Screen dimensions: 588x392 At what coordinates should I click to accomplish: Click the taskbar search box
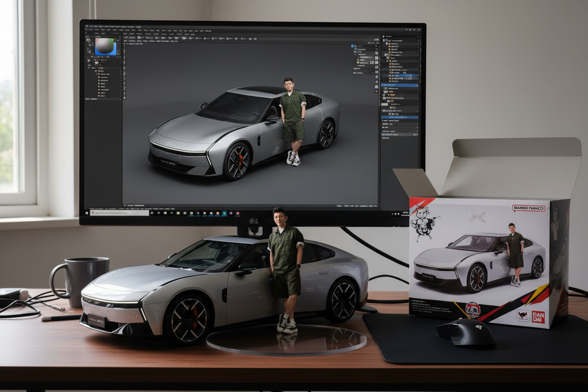pyautogui.click(x=120, y=213)
